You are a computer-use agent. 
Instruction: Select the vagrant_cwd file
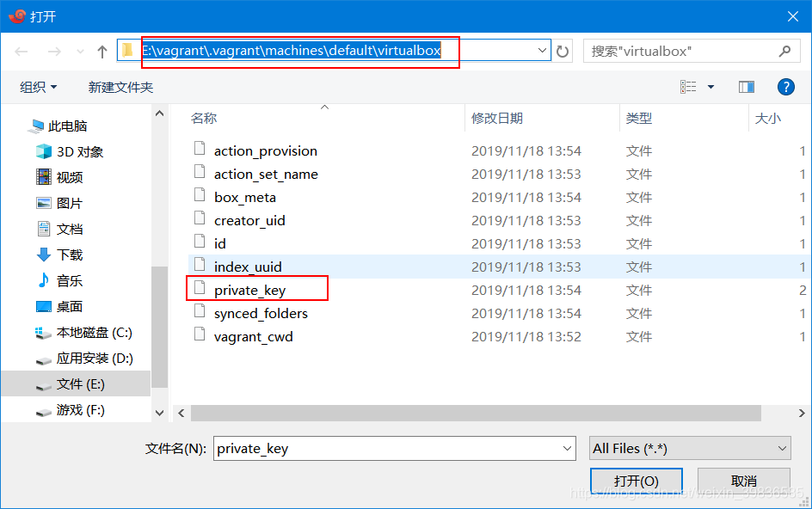click(x=254, y=337)
